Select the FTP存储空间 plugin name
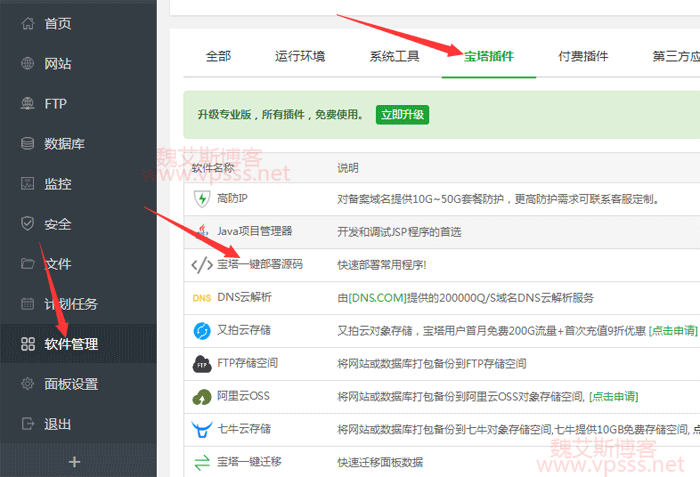This screenshot has height=477, width=700. [x=247, y=363]
